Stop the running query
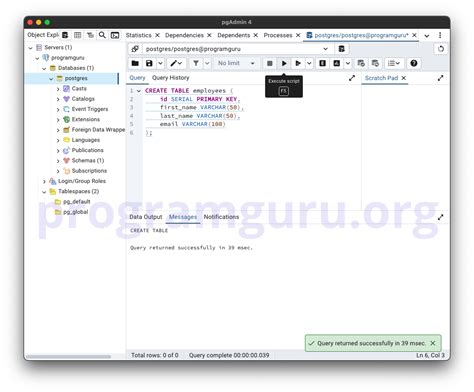The height and width of the screenshot is (392, 474). [270, 63]
